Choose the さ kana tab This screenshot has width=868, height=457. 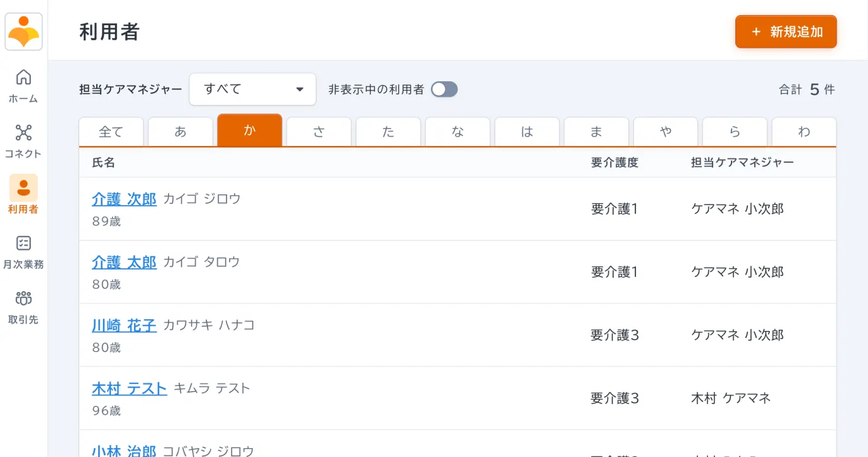click(319, 132)
